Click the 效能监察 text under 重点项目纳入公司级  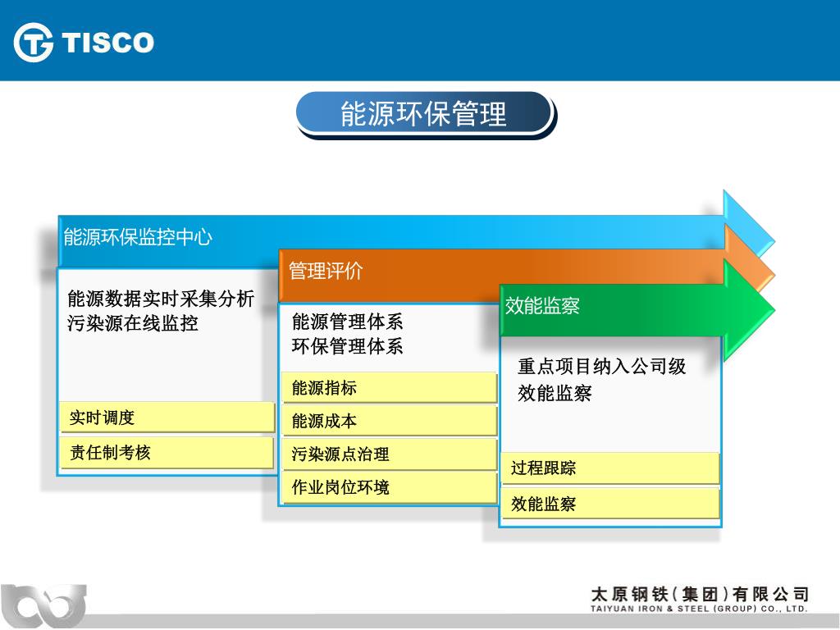(x=555, y=393)
